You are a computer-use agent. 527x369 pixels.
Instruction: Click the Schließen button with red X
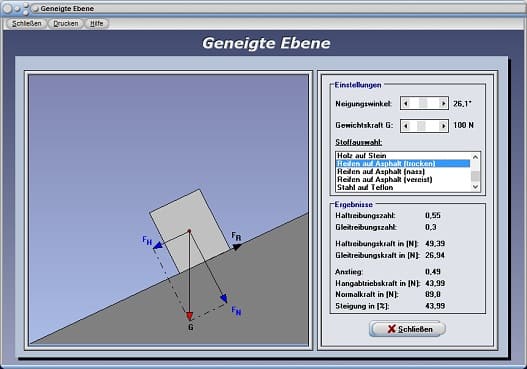(407, 329)
